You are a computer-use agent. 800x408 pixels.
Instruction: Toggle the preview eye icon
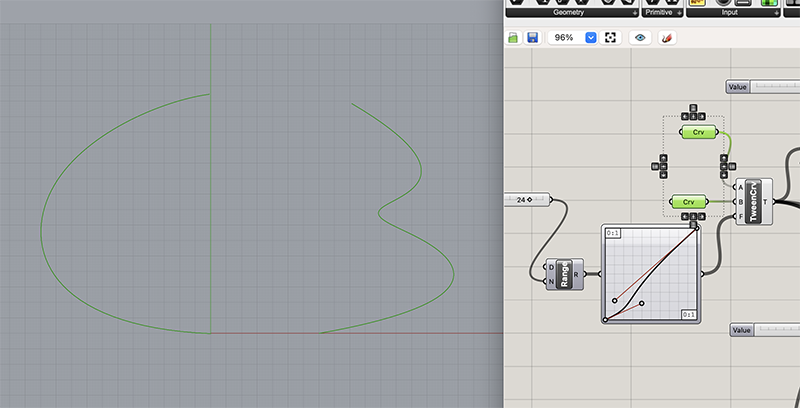click(x=641, y=37)
